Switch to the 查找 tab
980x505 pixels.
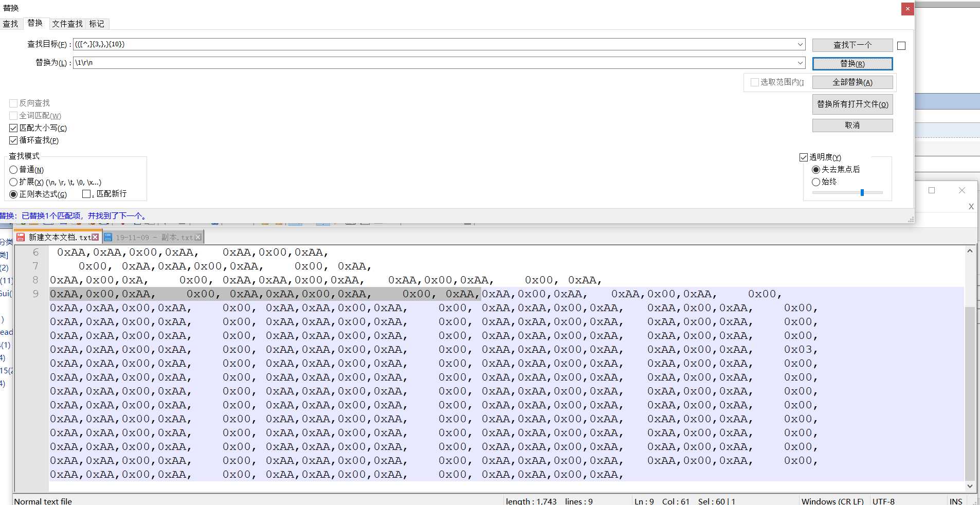tap(10, 24)
